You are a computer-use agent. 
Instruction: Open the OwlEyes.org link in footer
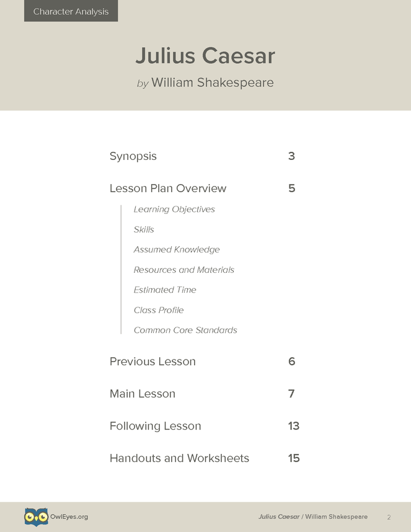tap(69, 516)
